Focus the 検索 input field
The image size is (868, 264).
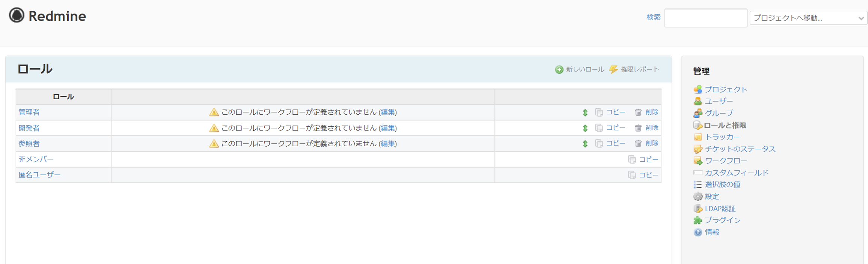(x=706, y=18)
